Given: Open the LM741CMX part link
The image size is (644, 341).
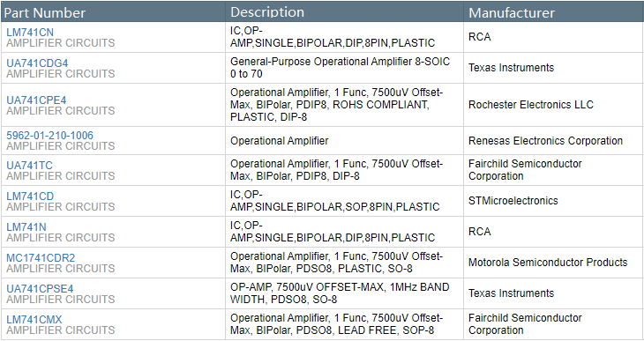Looking at the screenshot, I should 34,320.
